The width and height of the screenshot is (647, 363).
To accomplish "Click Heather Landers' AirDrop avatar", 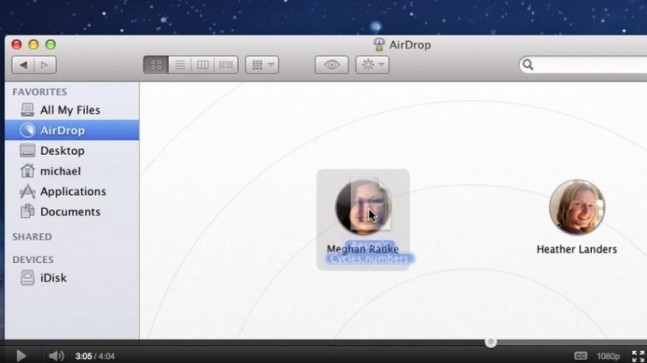I will pyautogui.click(x=577, y=207).
